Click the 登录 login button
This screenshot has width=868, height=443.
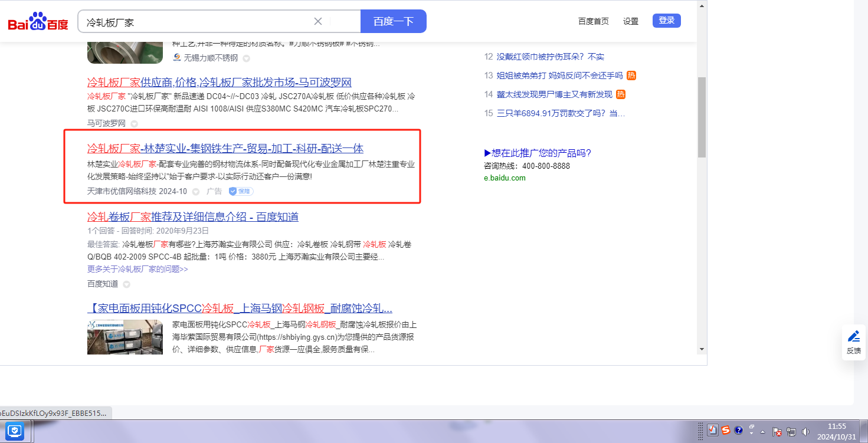click(666, 21)
